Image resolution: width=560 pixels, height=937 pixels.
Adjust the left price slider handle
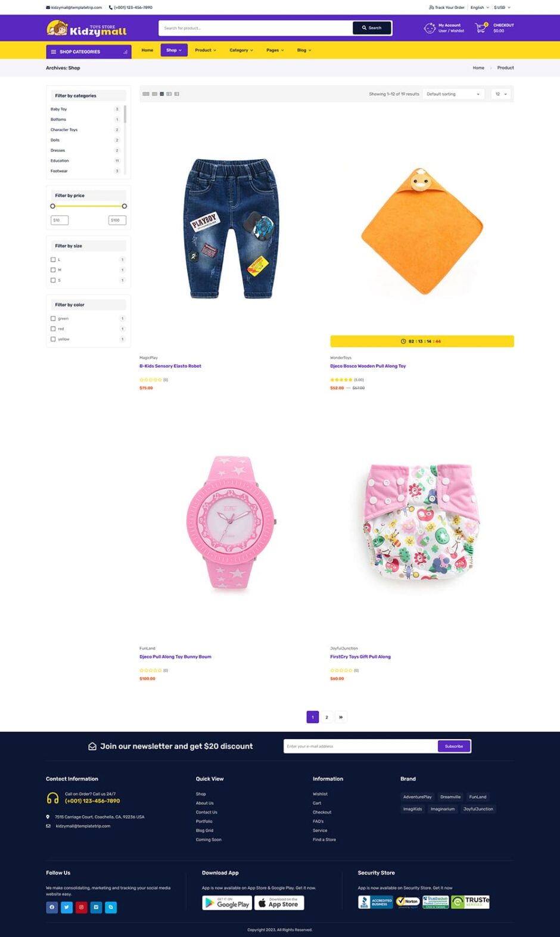(52, 206)
